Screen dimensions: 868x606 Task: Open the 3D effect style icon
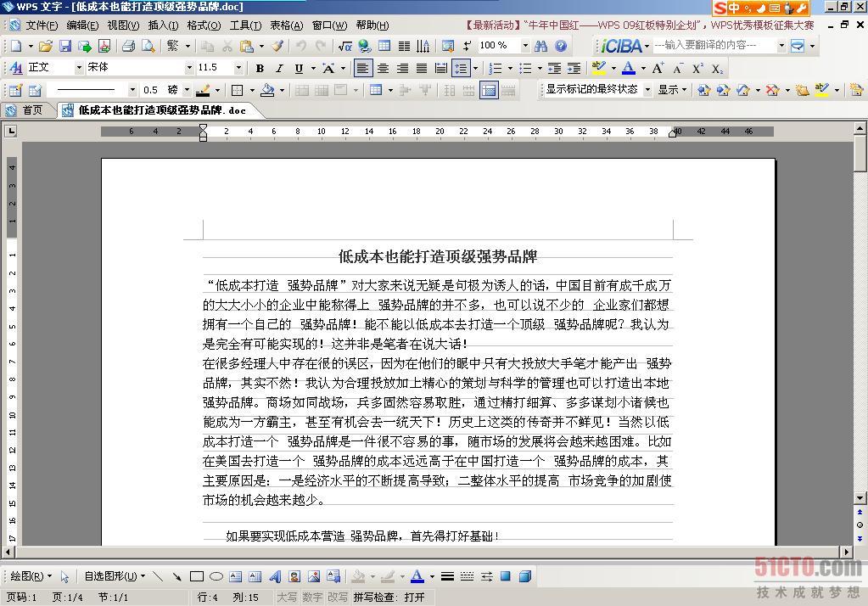point(524,576)
